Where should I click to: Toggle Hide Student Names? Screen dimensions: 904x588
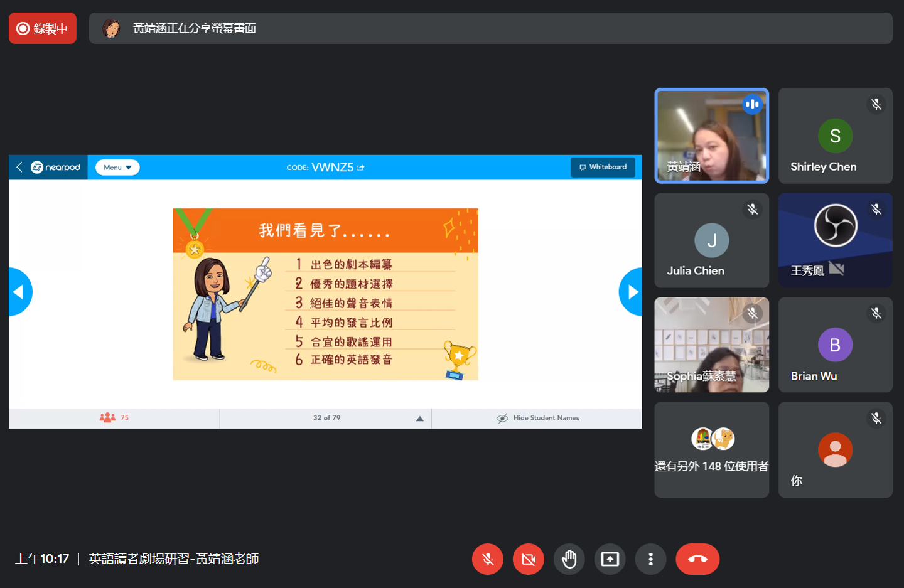pyautogui.click(x=537, y=418)
